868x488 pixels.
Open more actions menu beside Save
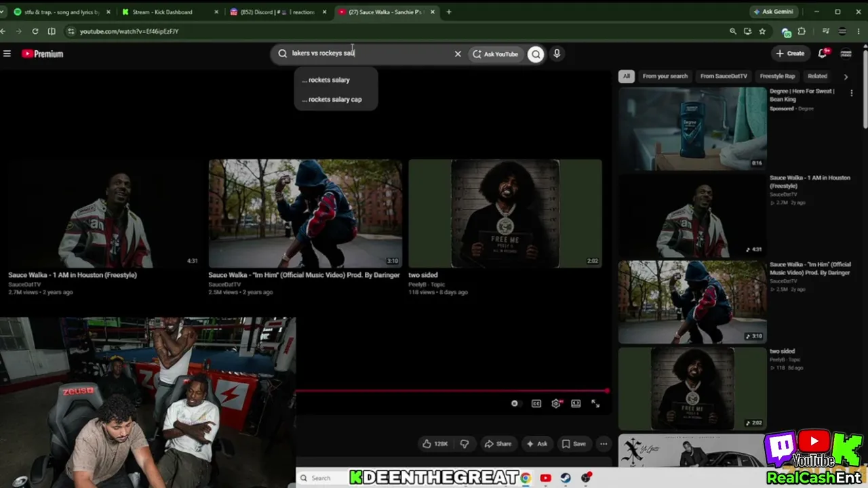pyautogui.click(x=604, y=444)
